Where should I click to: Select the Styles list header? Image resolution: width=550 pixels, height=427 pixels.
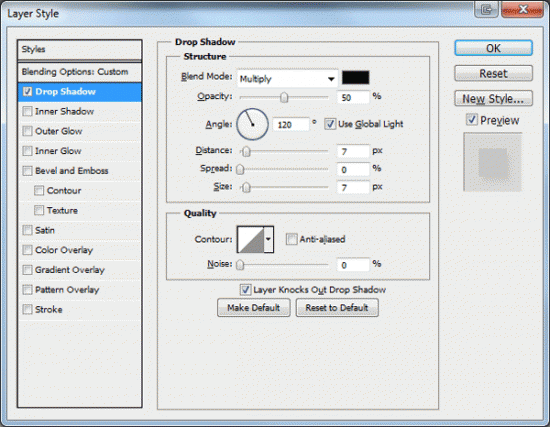coord(80,49)
